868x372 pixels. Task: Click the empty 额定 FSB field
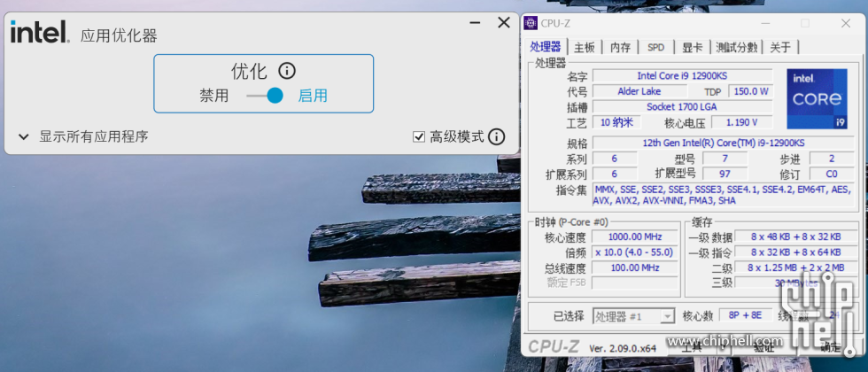635,283
